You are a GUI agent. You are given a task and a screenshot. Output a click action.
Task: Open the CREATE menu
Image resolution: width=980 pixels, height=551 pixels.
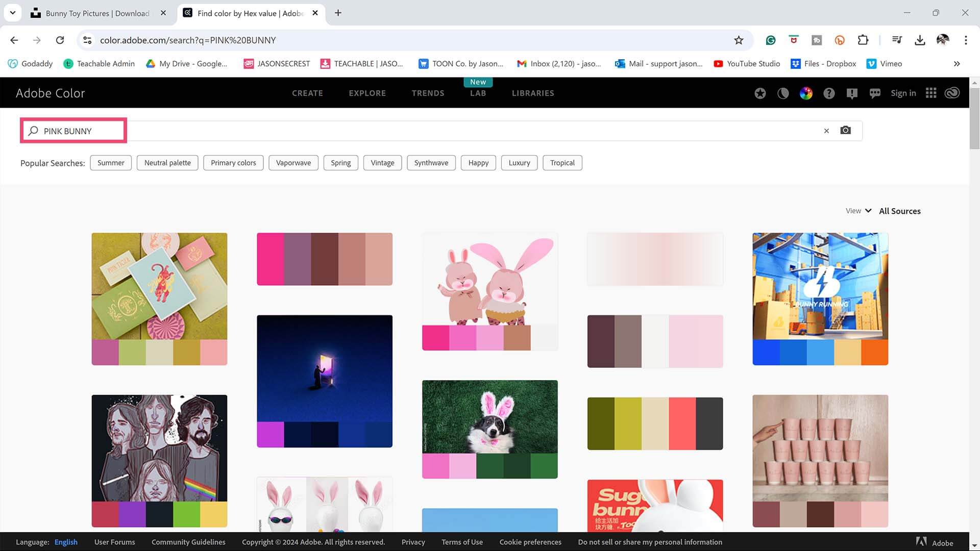coord(307,93)
